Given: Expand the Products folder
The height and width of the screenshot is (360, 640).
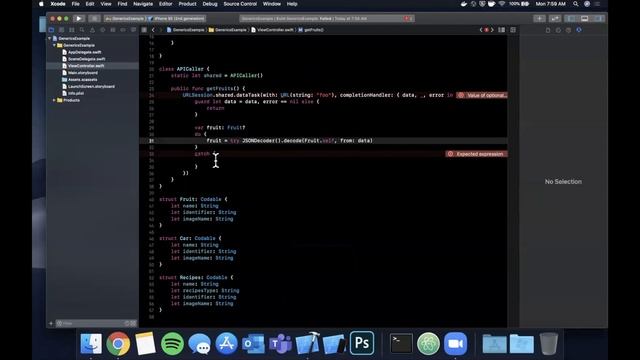Looking at the screenshot, I should click(x=54, y=100).
